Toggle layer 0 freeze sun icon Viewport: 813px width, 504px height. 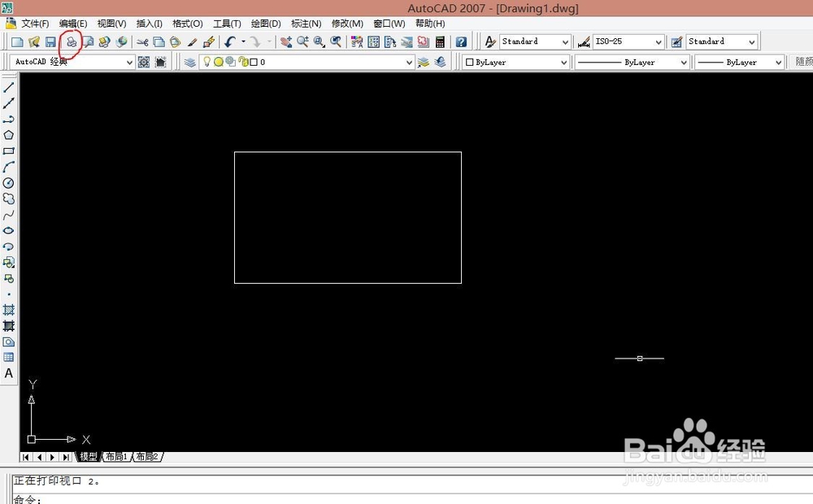click(x=218, y=62)
